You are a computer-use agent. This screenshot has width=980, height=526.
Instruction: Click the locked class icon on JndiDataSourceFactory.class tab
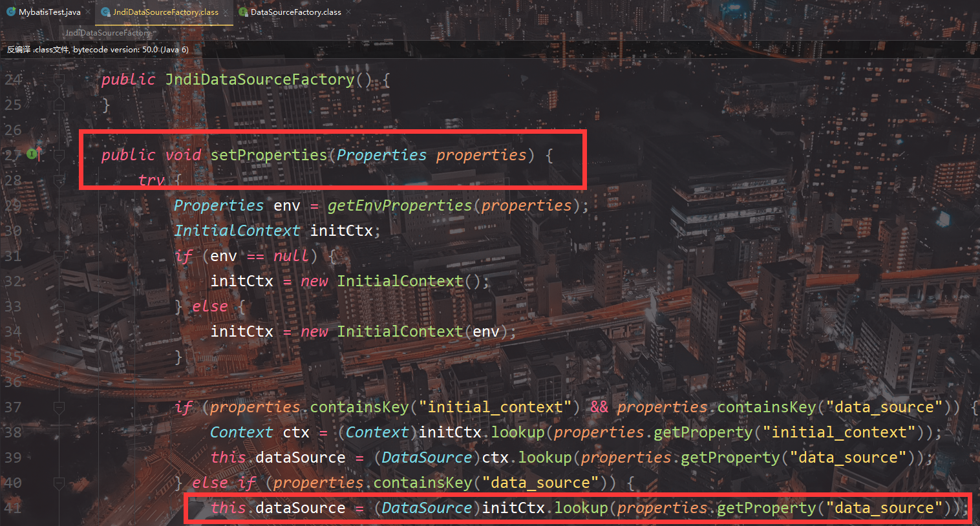click(x=104, y=11)
